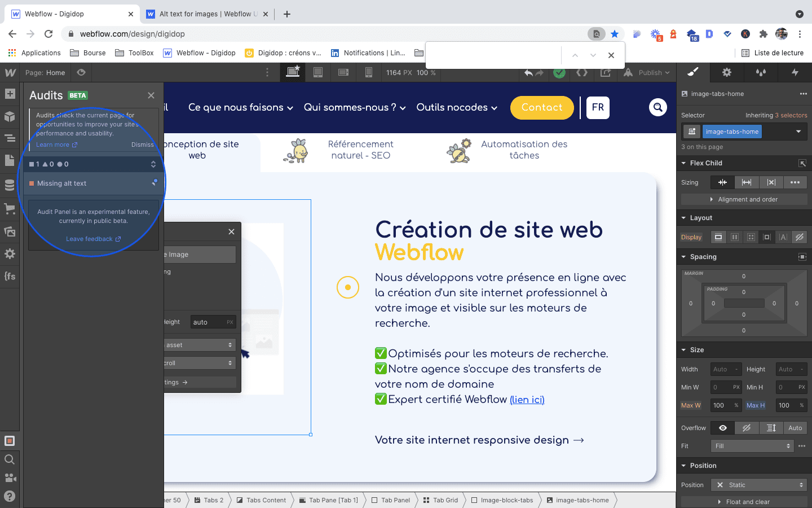Viewport: 812px width, 508px height.
Task: Collapse the Size section
Action: (683, 350)
